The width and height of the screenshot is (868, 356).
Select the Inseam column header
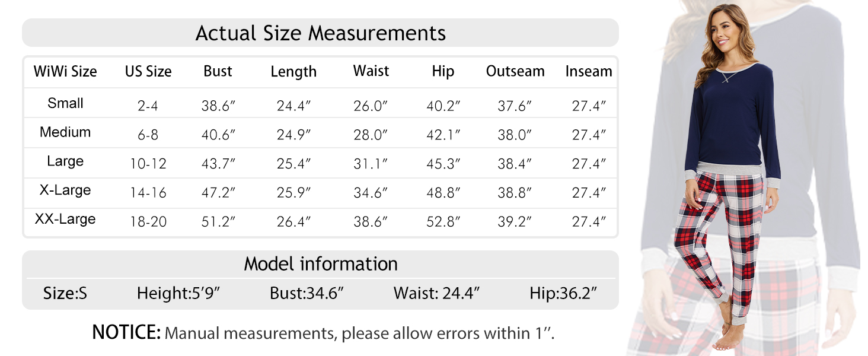click(588, 72)
